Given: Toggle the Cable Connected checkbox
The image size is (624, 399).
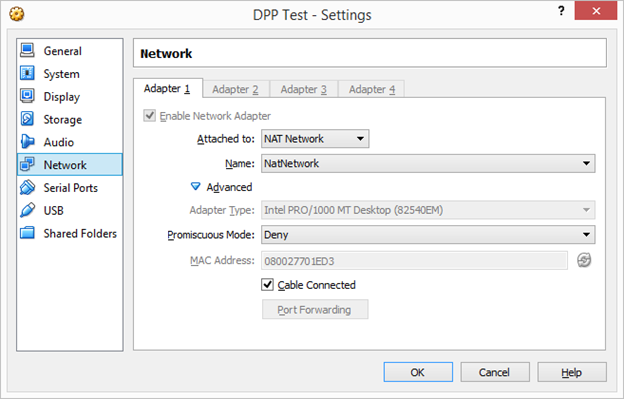Looking at the screenshot, I should pyautogui.click(x=267, y=285).
